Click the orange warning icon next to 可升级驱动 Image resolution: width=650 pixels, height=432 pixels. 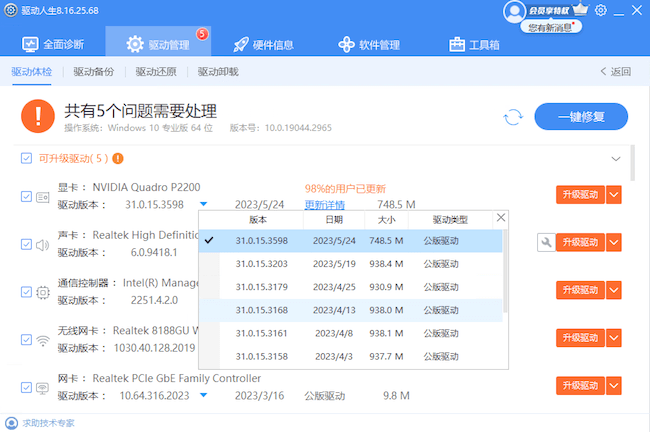(x=118, y=158)
